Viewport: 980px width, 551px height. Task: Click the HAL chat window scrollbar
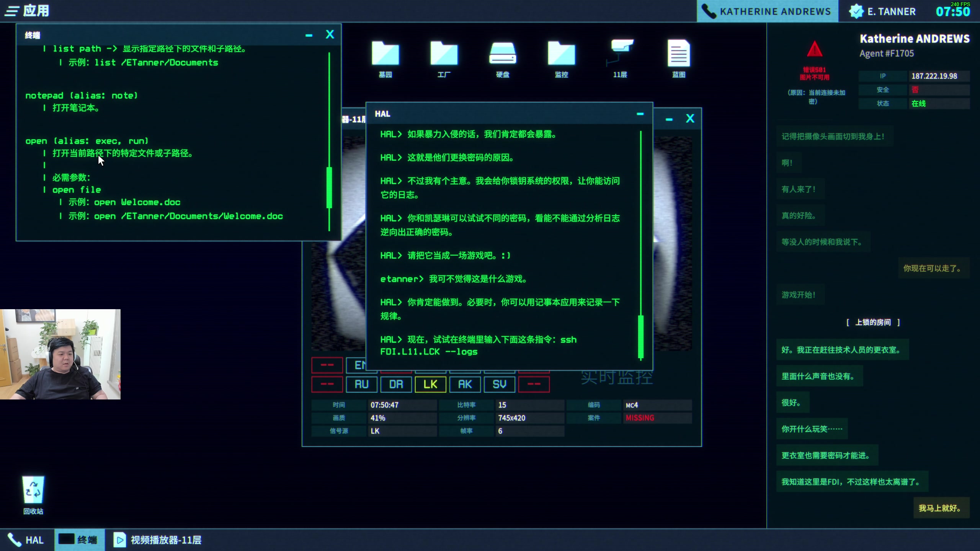(640, 337)
